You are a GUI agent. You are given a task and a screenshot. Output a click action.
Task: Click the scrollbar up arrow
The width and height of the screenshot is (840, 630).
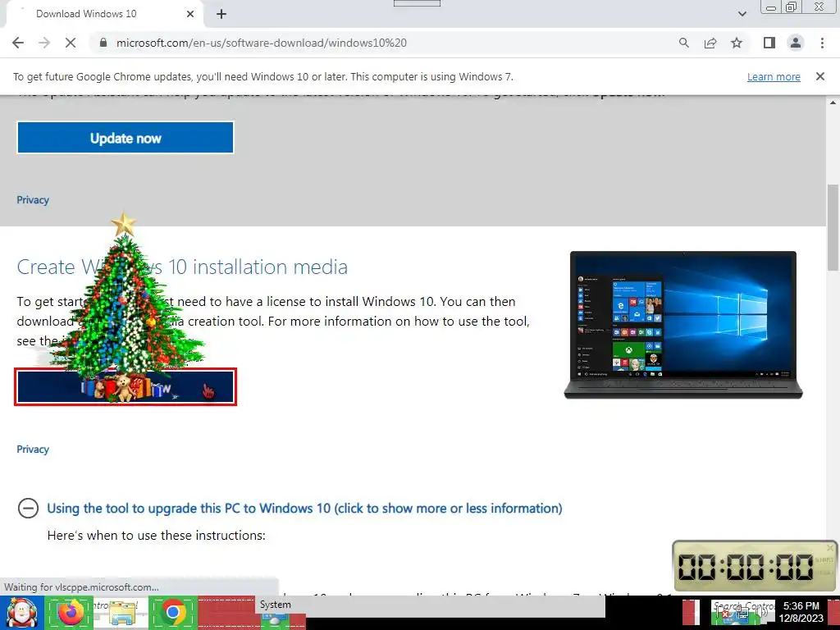833,103
